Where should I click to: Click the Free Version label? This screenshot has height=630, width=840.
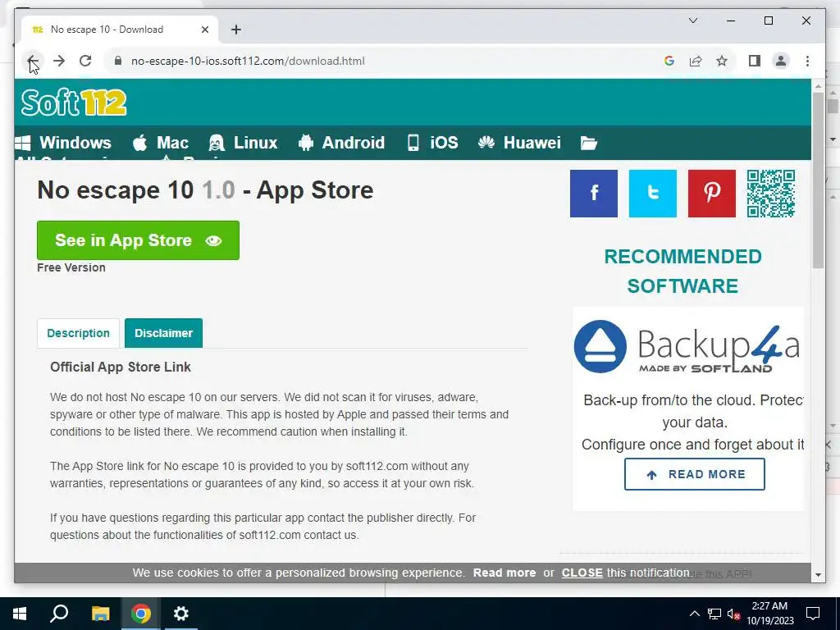(x=71, y=268)
